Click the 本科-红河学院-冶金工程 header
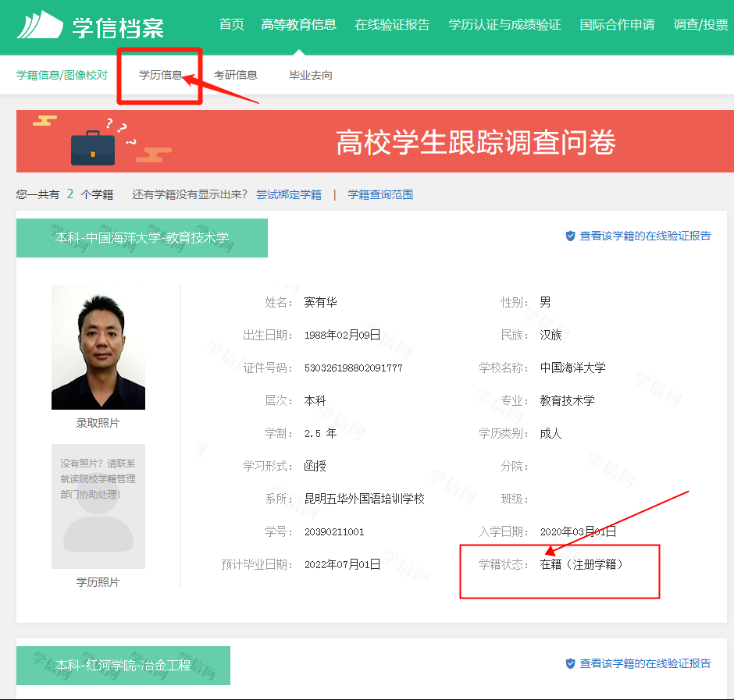This screenshot has height=700, width=734. pyautogui.click(x=123, y=666)
